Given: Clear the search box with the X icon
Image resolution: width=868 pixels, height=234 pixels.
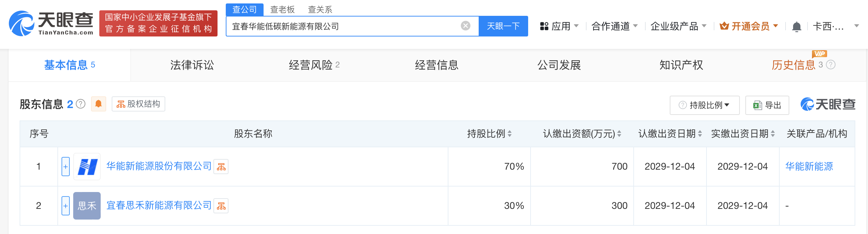Looking at the screenshot, I should pos(466,26).
